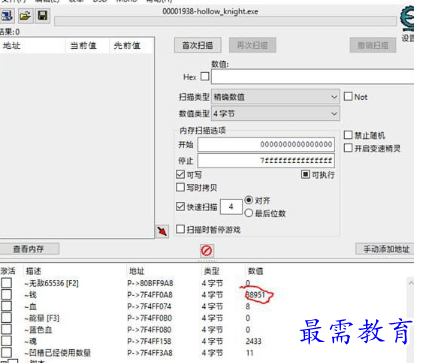Activate the ~钱 row checkbox

click(x=6, y=295)
